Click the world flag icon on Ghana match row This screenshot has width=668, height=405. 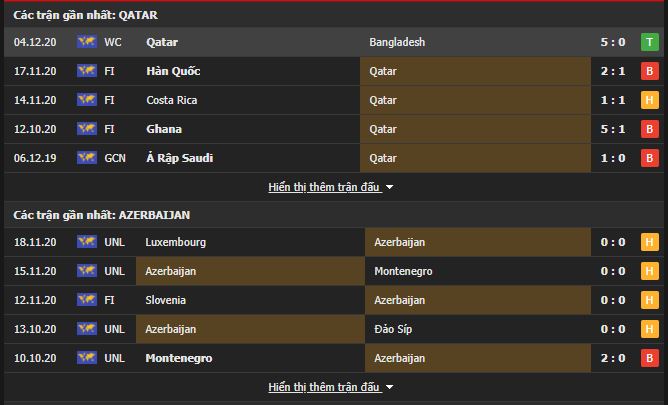click(87, 129)
